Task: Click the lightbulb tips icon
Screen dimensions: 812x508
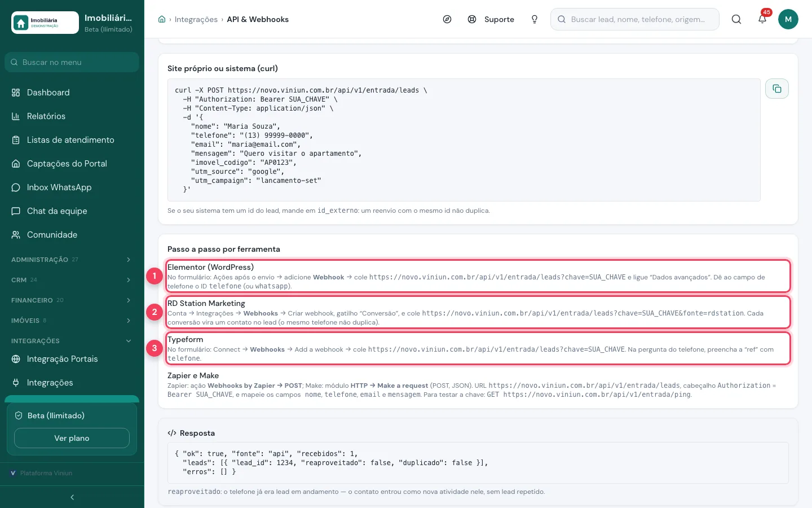Action: 535,19
